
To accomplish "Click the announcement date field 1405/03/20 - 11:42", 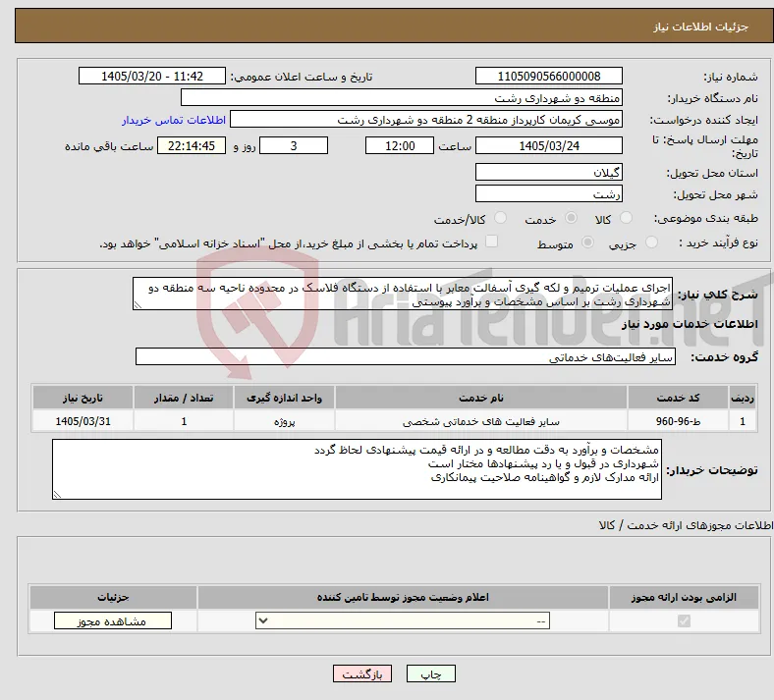I will (x=152, y=76).
